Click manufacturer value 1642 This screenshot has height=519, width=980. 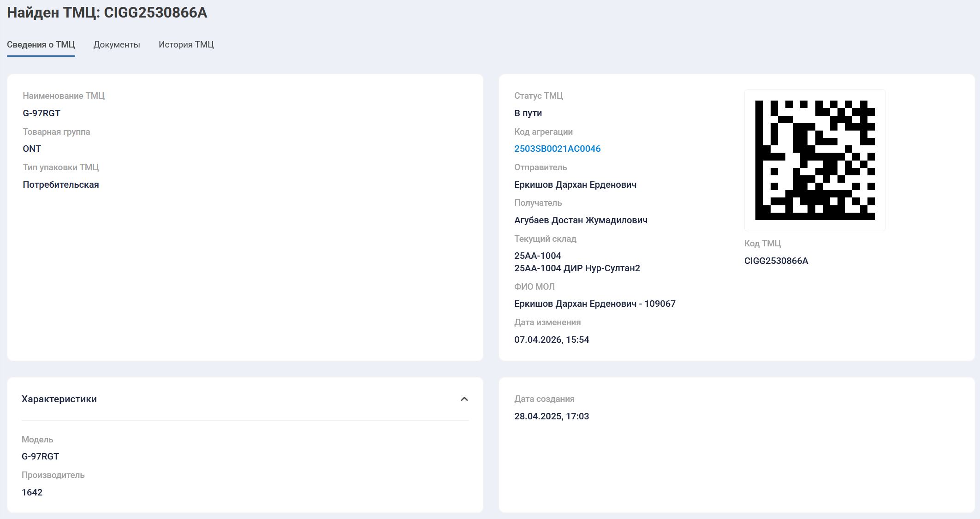[x=32, y=492]
